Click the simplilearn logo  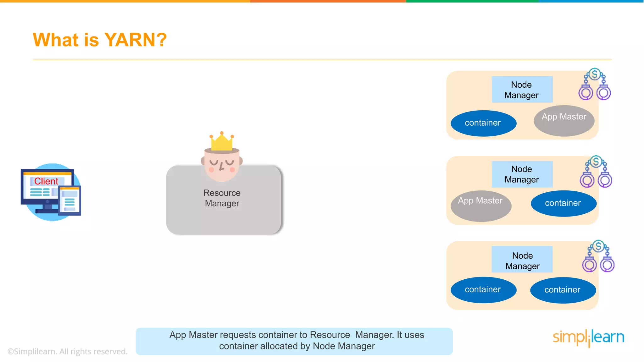click(x=588, y=338)
